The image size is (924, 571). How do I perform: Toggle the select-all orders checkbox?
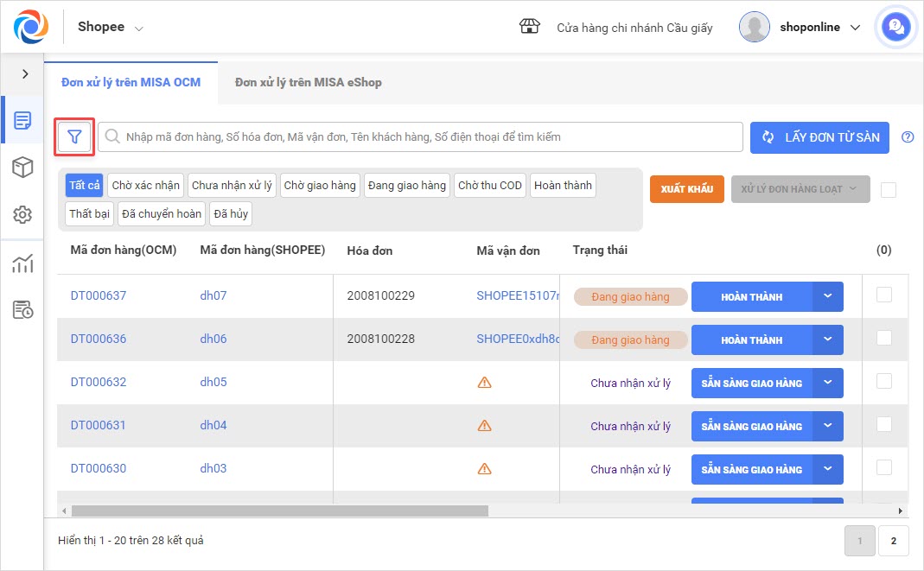coord(888,190)
